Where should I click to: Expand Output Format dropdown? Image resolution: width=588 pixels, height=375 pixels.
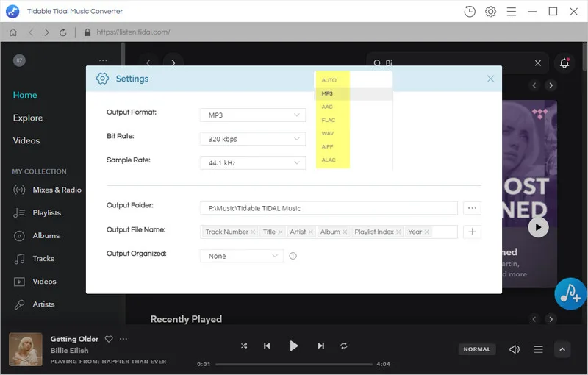[253, 115]
